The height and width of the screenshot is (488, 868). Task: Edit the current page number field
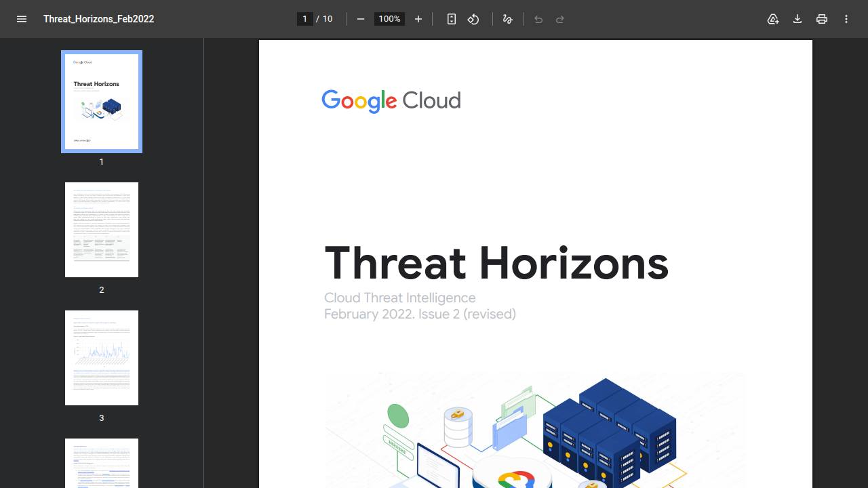coord(305,19)
